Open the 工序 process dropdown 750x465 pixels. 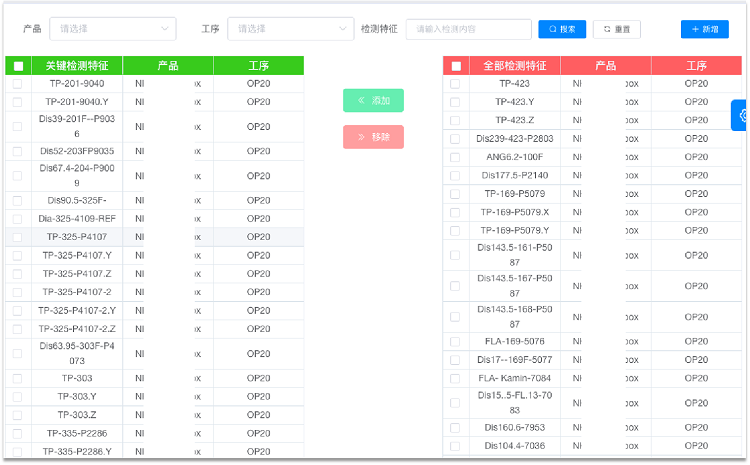290,30
